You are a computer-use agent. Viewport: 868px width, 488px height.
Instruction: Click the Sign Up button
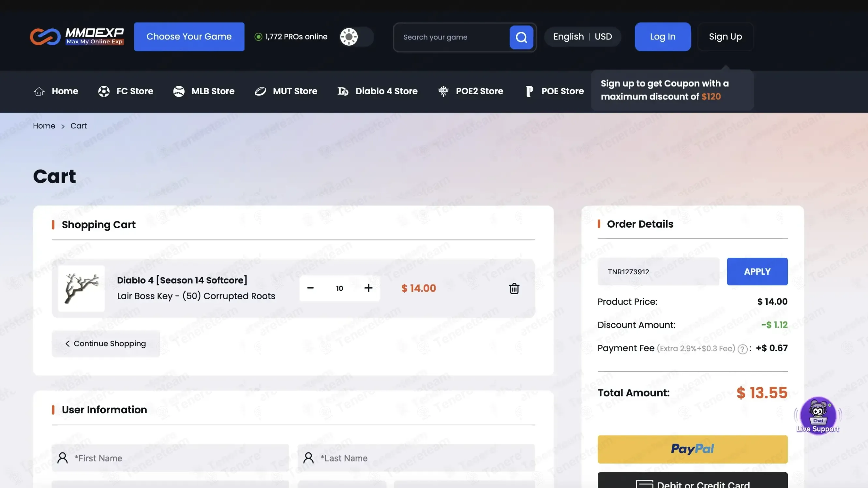click(x=725, y=37)
